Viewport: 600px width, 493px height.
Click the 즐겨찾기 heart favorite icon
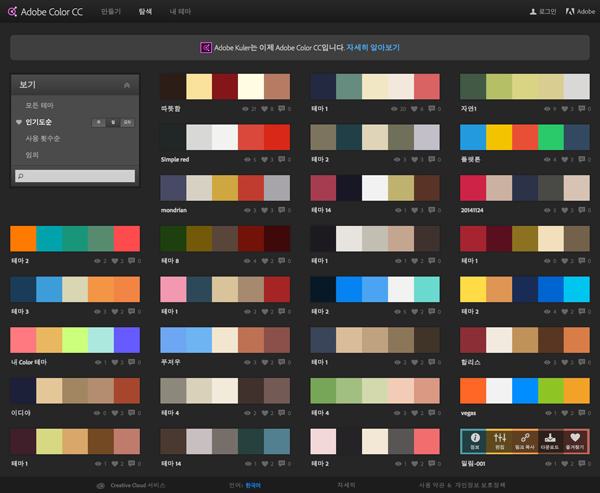point(574,436)
